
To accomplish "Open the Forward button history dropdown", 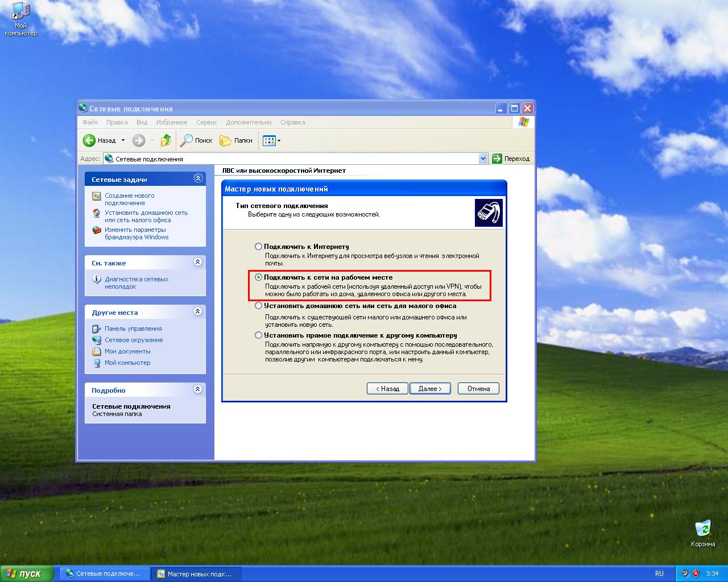I will 152,140.
